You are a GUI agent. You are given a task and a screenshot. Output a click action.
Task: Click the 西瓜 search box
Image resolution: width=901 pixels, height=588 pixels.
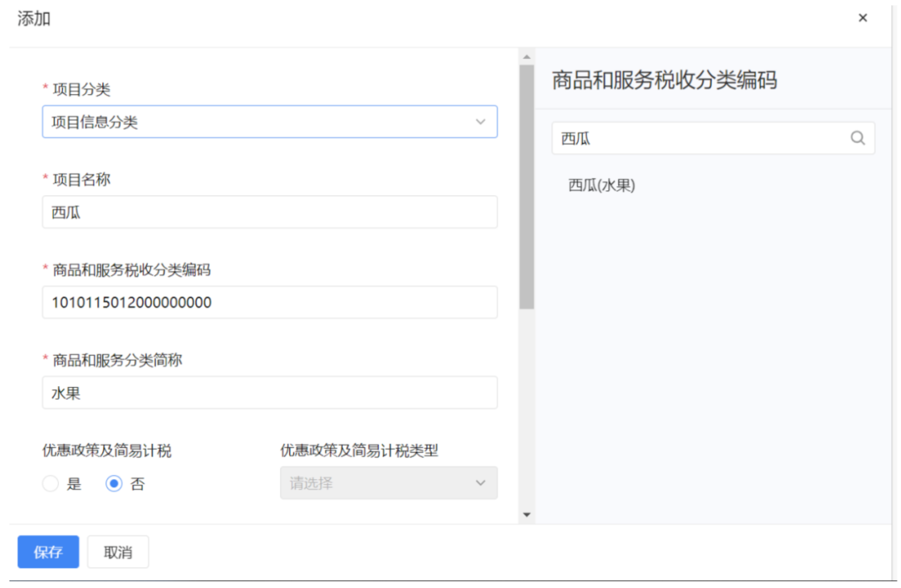pos(699,138)
